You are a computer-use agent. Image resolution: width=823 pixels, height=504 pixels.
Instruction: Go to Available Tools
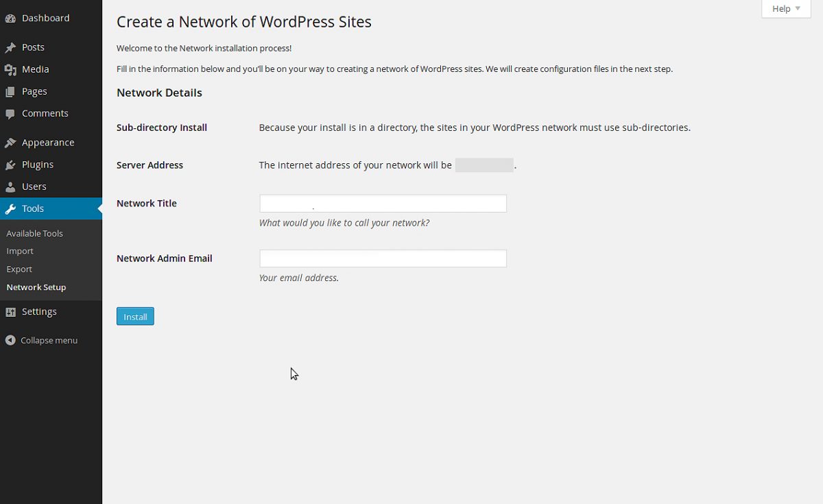(x=34, y=232)
